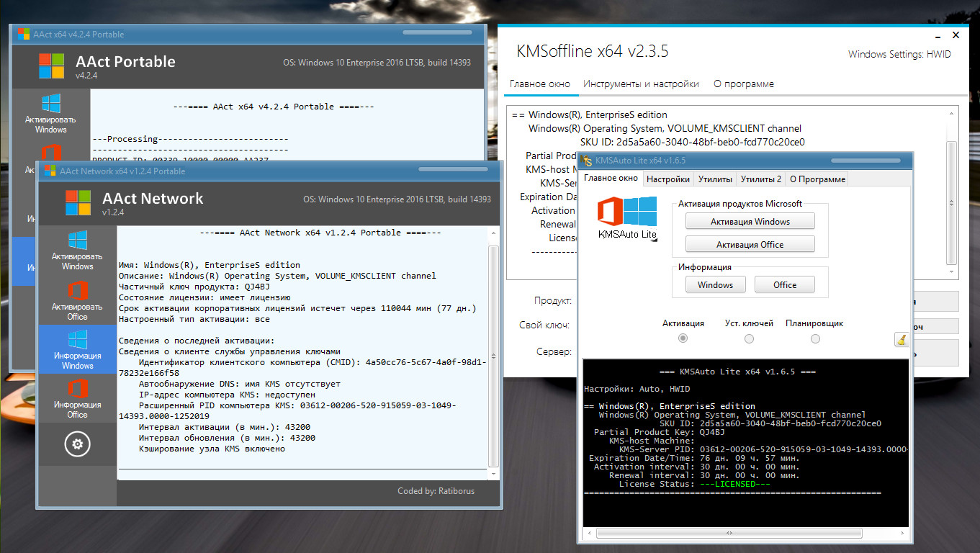Click the KMSAuto Lite title bar icon

tap(588, 160)
